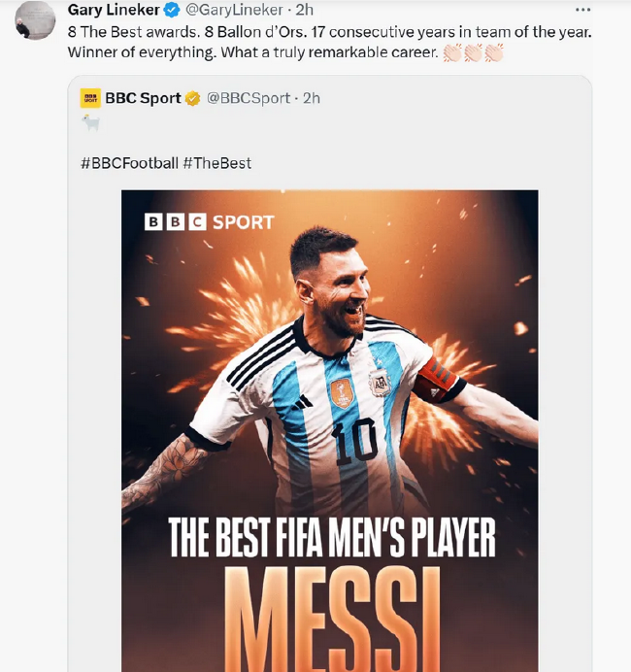
Task: Click "THE BEST FIFA MEN'S PLAYER" headline
Action: [x=332, y=537]
